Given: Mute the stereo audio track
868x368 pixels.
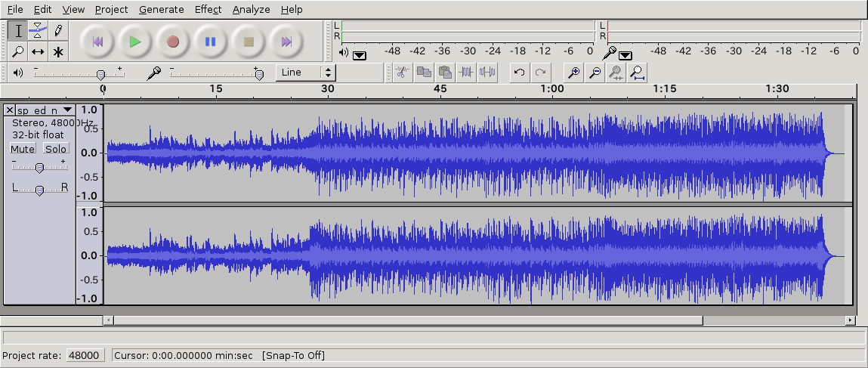Looking at the screenshot, I should (23, 149).
